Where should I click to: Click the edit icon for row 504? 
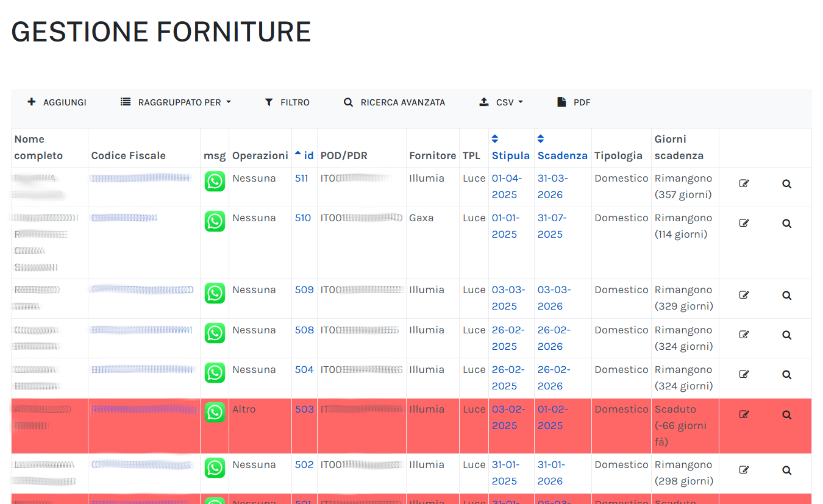tap(744, 375)
